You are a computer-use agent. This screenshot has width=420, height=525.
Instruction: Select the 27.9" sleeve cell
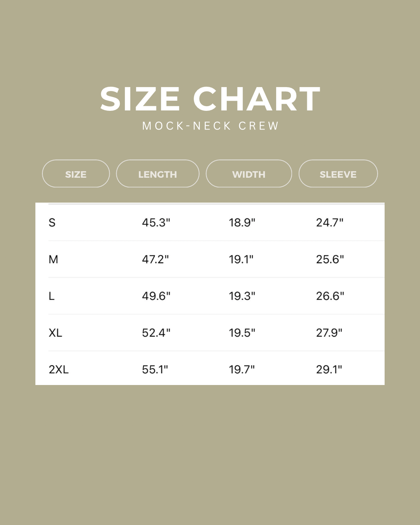pyautogui.click(x=329, y=333)
